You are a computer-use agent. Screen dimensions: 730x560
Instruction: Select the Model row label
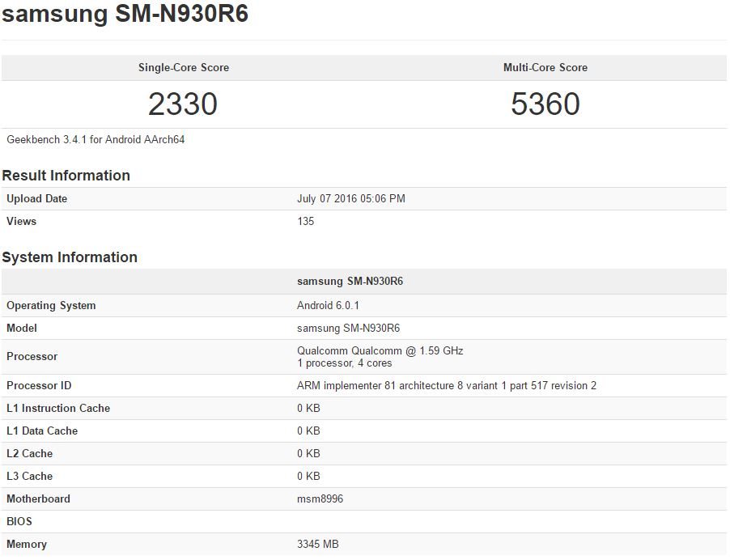coord(22,329)
